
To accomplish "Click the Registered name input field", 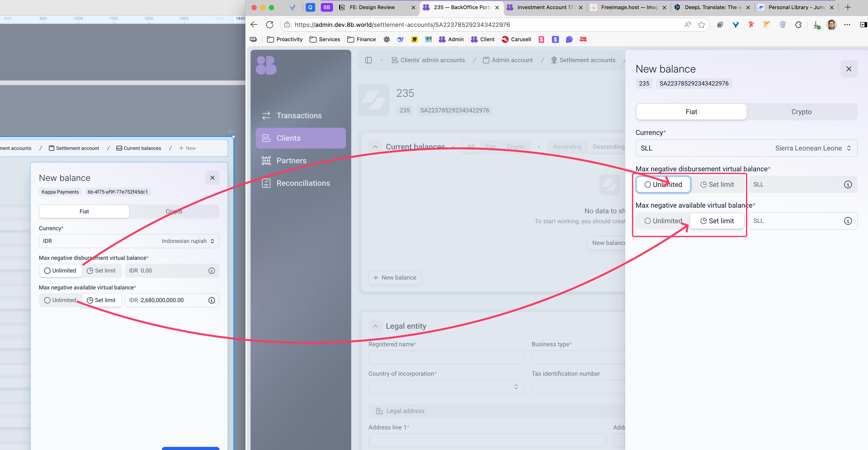I will [447, 358].
